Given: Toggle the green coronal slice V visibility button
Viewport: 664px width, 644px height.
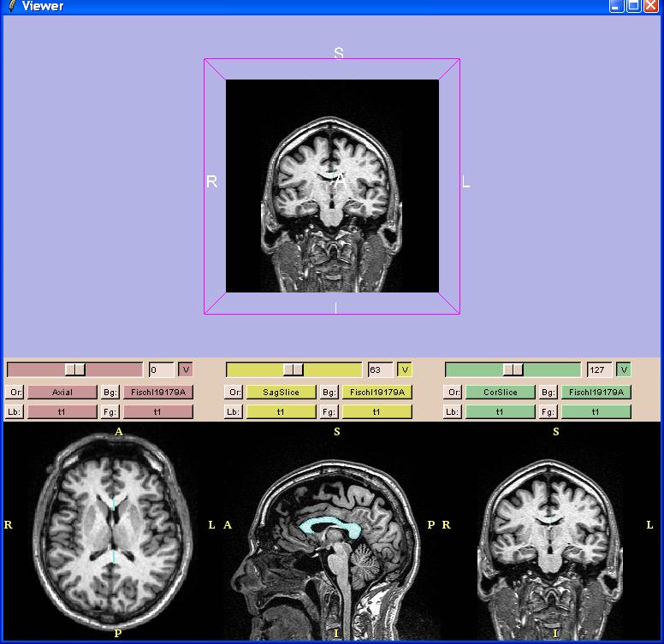Looking at the screenshot, I should (624, 370).
